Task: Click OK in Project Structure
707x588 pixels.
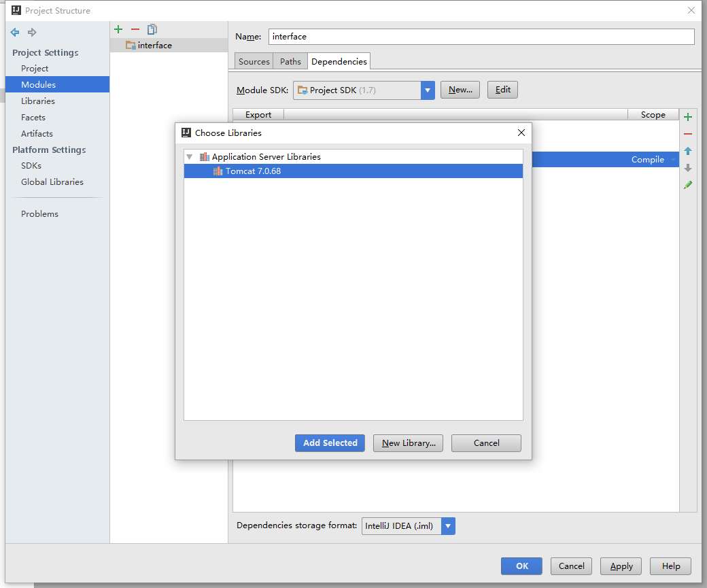Action: pyautogui.click(x=521, y=566)
